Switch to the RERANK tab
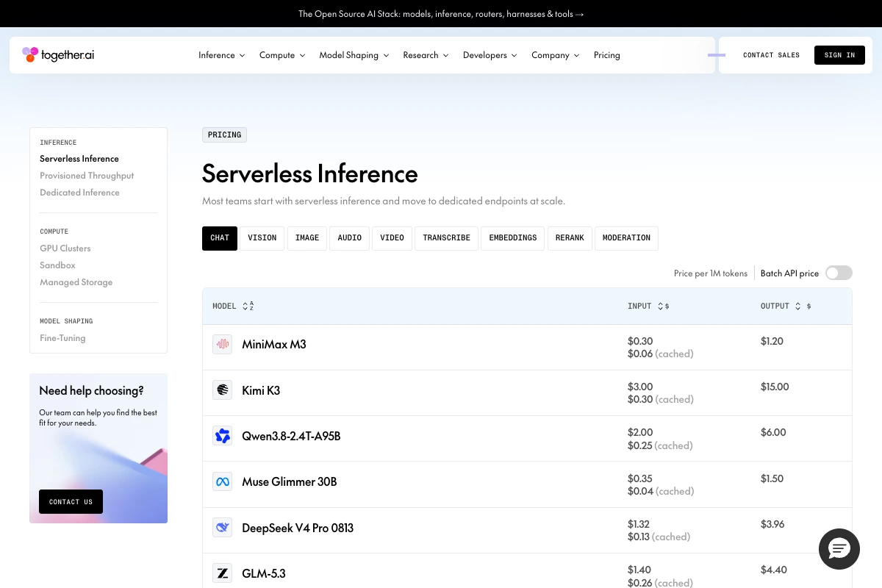This screenshot has height=588, width=882. point(570,238)
